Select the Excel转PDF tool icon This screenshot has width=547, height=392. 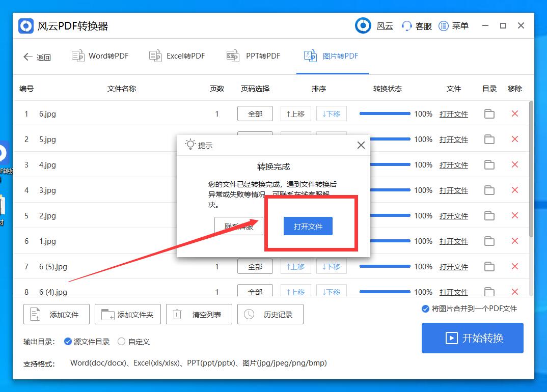point(156,56)
